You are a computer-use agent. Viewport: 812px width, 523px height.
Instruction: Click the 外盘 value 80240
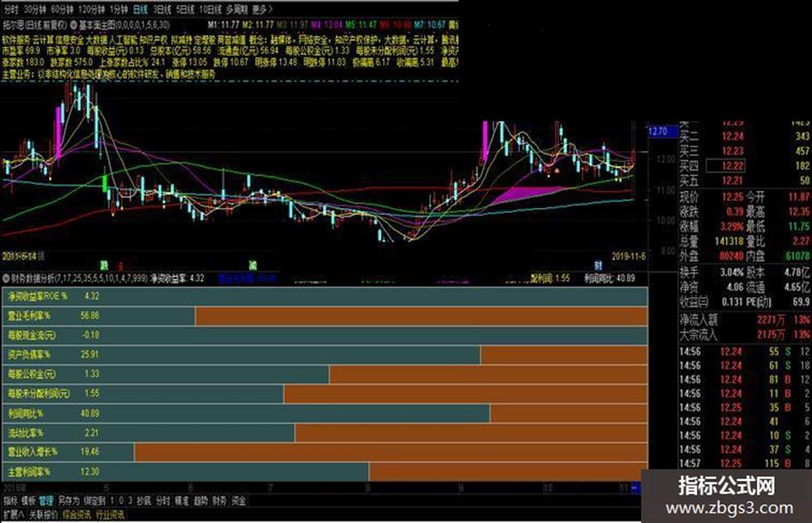pyautogui.click(x=730, y=256)
